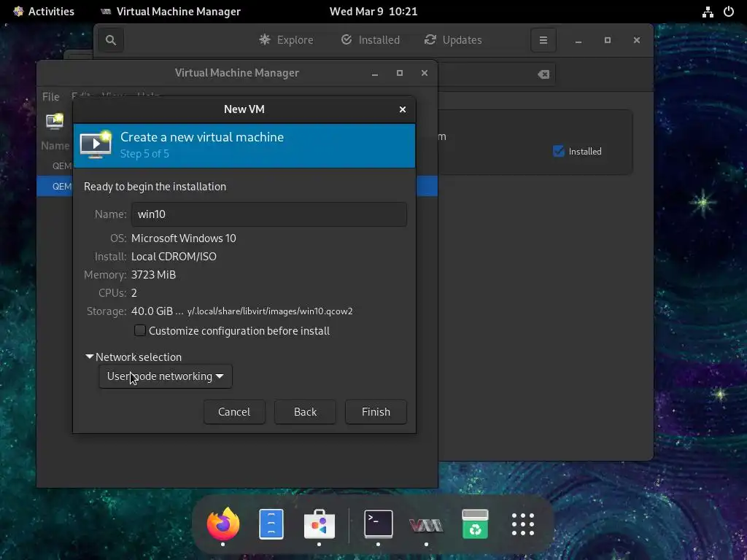This screenshot has width=747, height=560.
Task: Close the New VM dialog
Action: pyautogui.click(x=403, y=109)
